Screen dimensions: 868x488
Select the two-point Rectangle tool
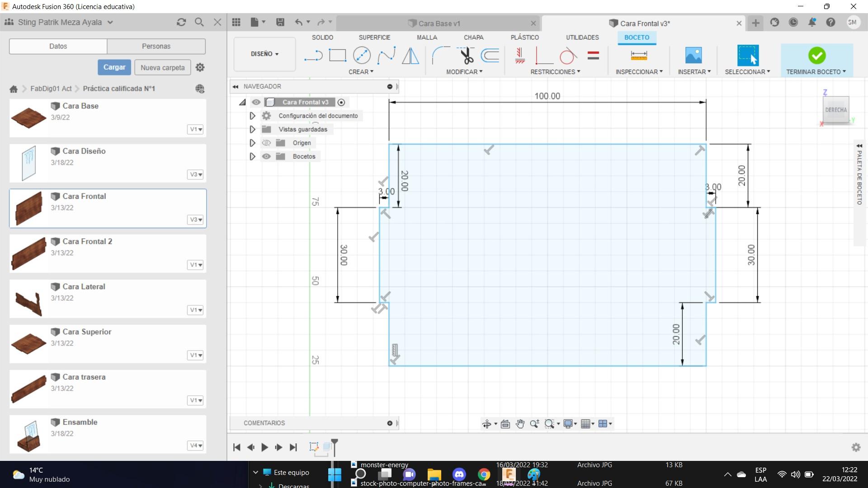(x=337, y=56)
